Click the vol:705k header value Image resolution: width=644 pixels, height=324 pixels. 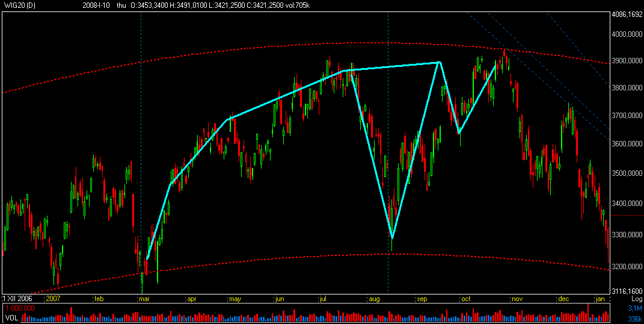[x=299, y=6]
